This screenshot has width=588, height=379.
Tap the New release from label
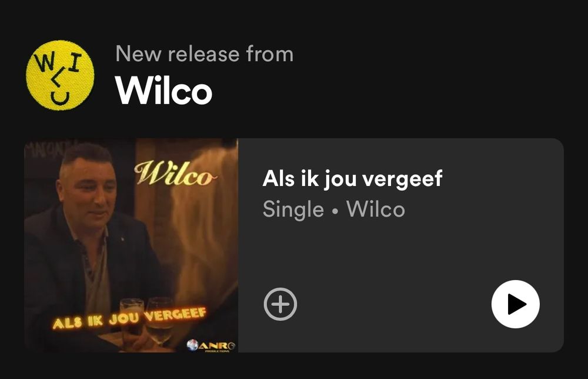pos(205,54)
